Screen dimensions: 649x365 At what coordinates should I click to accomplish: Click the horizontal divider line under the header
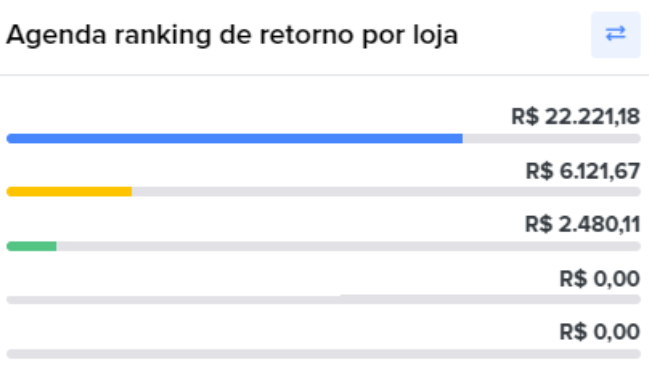324,75
